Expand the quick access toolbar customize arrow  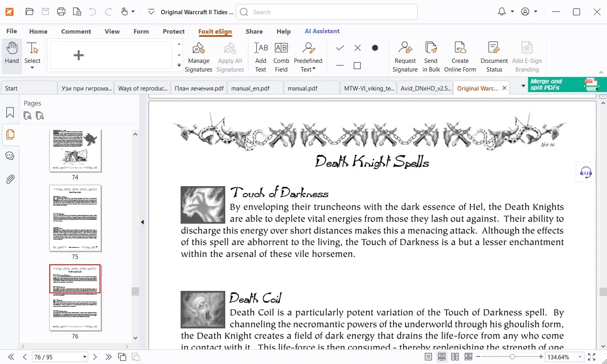coord(151,12)
